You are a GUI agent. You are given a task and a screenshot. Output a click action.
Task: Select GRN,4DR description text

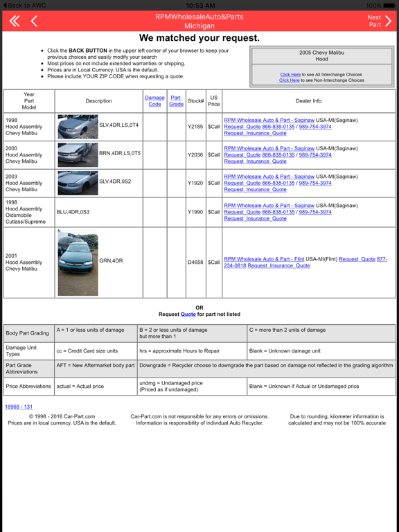pyautogui.click(x=111, y=261)
